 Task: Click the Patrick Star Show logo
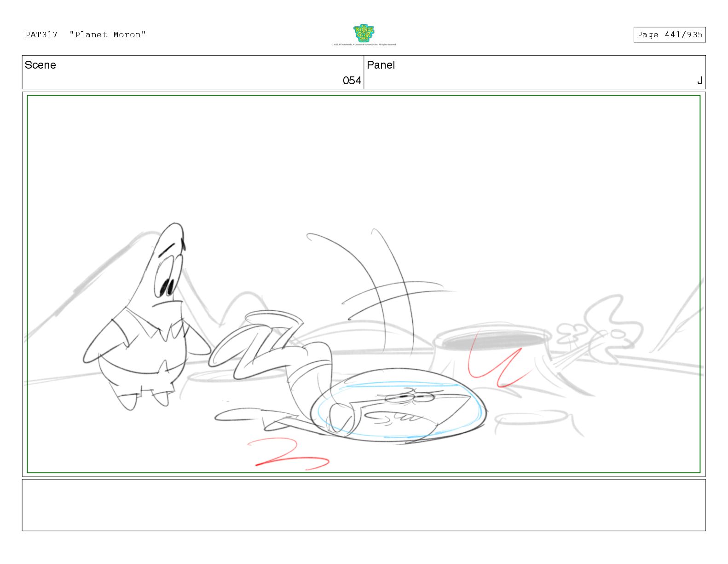364,33
